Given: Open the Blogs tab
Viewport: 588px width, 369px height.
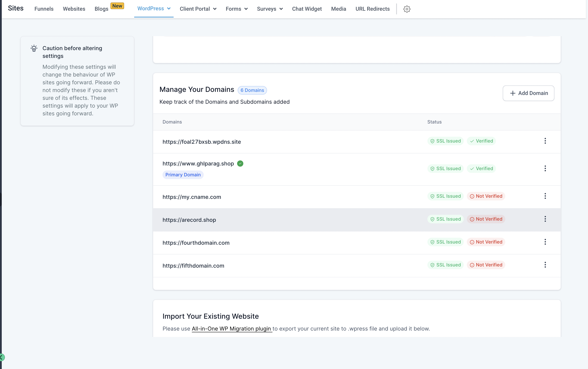Looking at the screenshot, I should pos(102,9).
